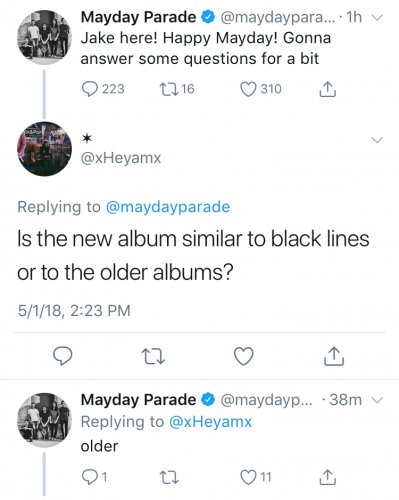This screenshot has width=399, height=500.
Task: Like the tweet with 310 likes
Action: click(248, 89)
